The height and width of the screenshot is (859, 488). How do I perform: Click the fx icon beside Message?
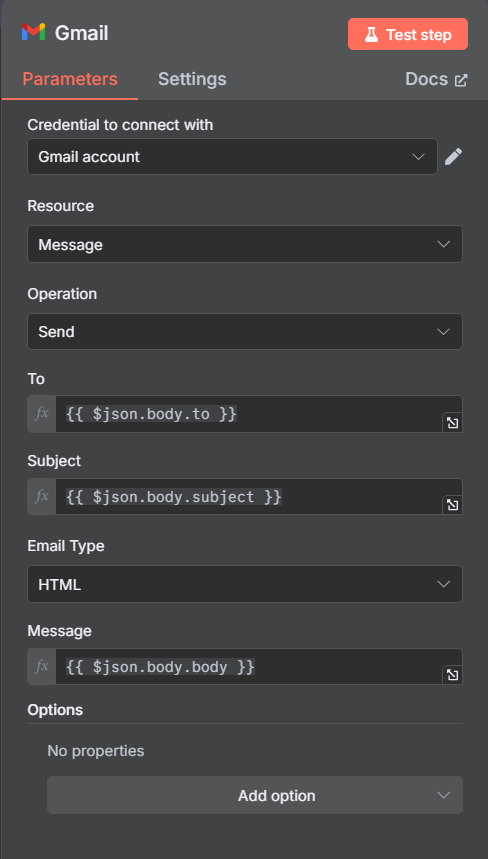pyautogui.click(x=42, y=667)
